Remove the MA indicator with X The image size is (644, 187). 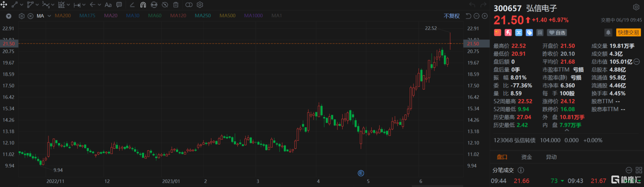pyautogui.click(x=30, y=16)
